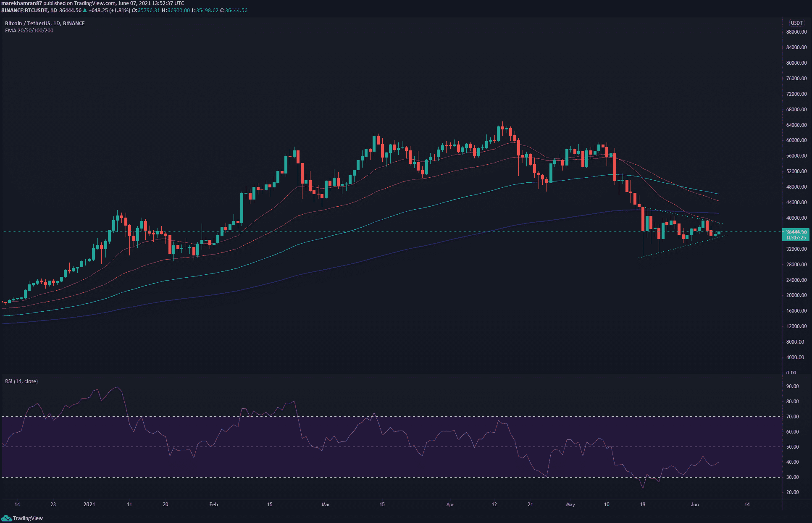Image resolution: width=812 pixels, height=523 pixels.
Task: Select the Apr marker on time axis
Action: point(450,504)
